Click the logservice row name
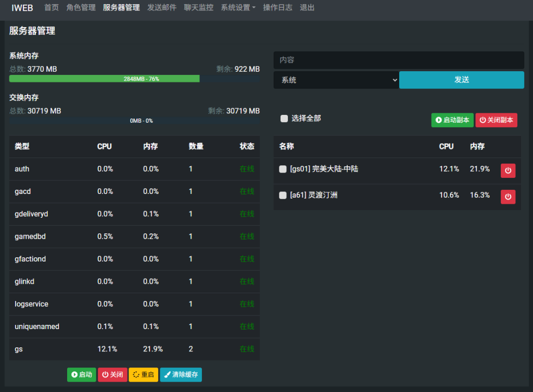Viewport: 533px width, 392px height. click(x=31, y=304)
